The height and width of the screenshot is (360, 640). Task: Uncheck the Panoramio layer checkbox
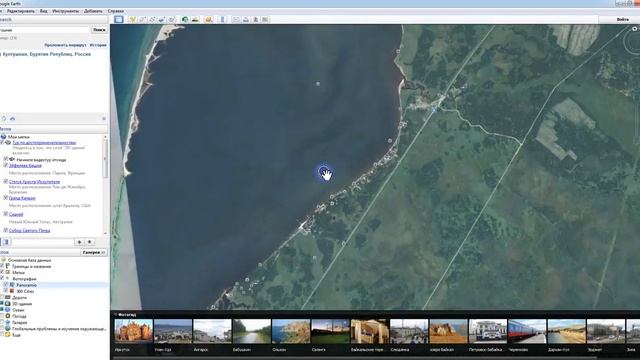pyautogui.click(x=6, y=284)
